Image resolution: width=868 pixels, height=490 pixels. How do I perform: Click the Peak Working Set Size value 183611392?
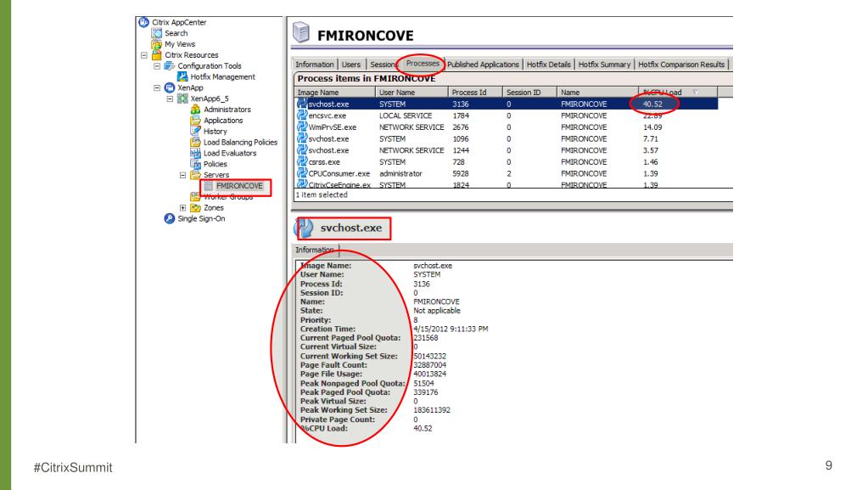pyautogui.click(x=432, y=410)
